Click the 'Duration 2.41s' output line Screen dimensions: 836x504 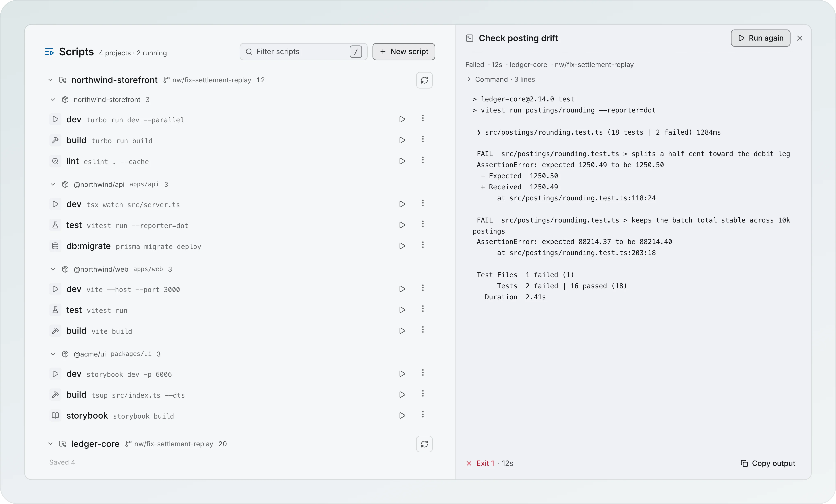tap(515, 297)
